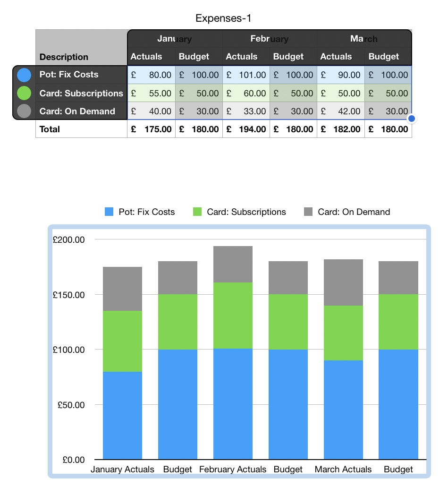Screen dimensions: 448x495
Task: Click the green circle beside Card: Subscriptions
Action: [x=24, y=93]
